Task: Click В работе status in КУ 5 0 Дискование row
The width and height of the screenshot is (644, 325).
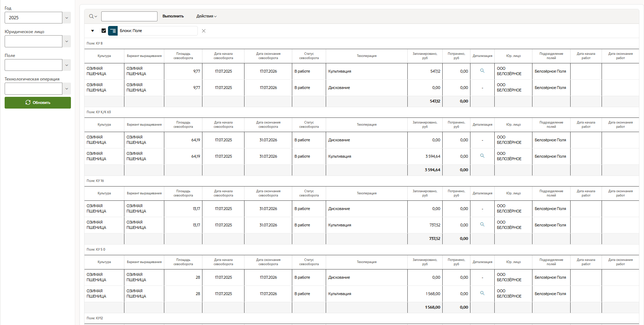Action: [302, 277]
